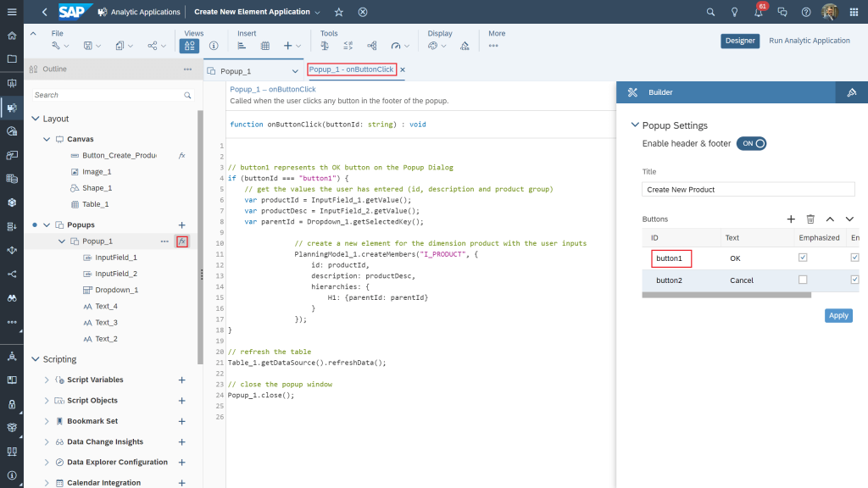Collapse the Scripting section

36,359
